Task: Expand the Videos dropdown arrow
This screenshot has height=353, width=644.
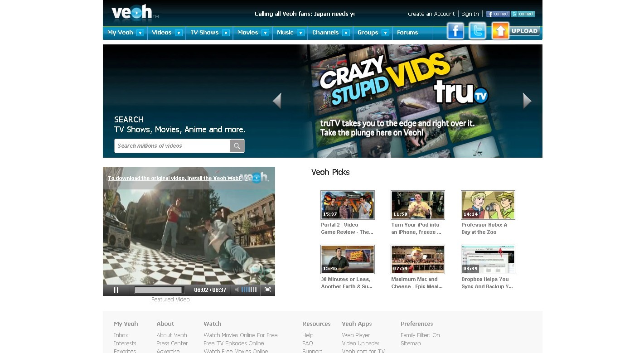Action: [x=179, y=33]
